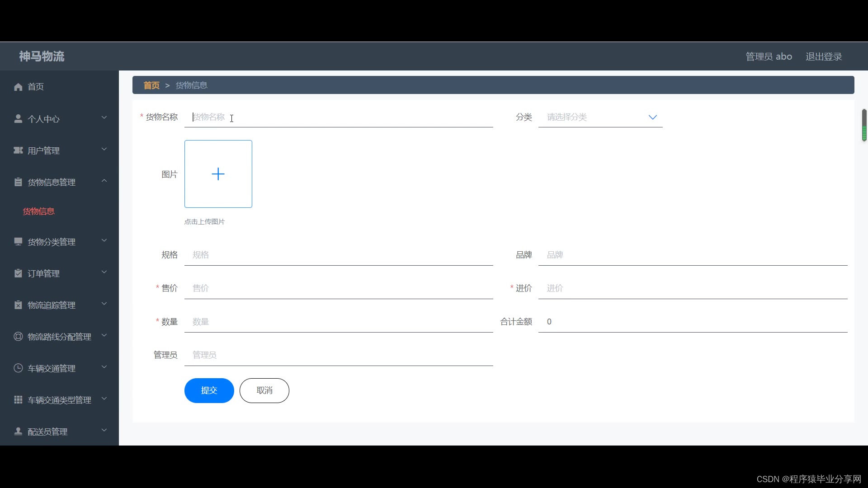Click the plus icon to upload image
Image resolution: width=868 pixels, height=488 pixels.
click(218, 174)
